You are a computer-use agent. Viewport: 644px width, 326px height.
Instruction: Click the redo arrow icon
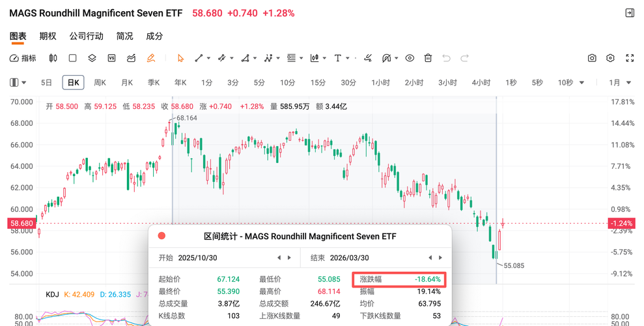(464, 59)
